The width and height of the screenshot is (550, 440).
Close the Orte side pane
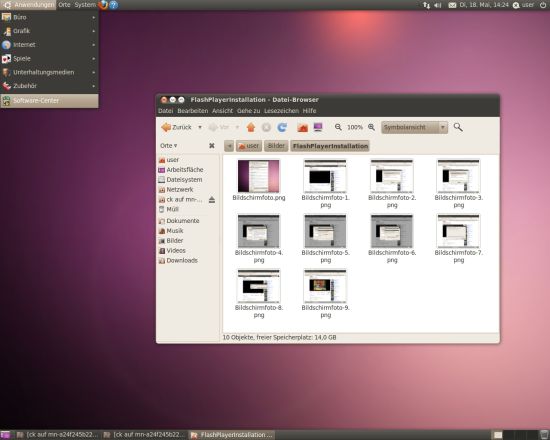click(212, 146)
